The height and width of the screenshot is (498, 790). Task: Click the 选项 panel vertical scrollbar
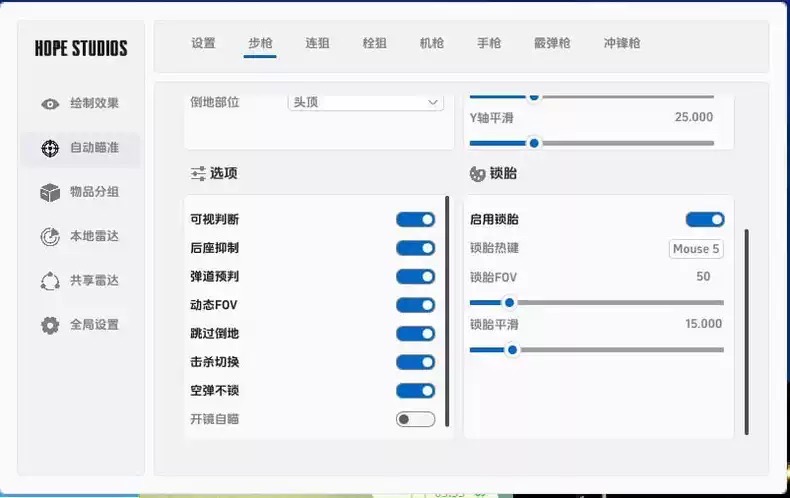click(447, 312)
